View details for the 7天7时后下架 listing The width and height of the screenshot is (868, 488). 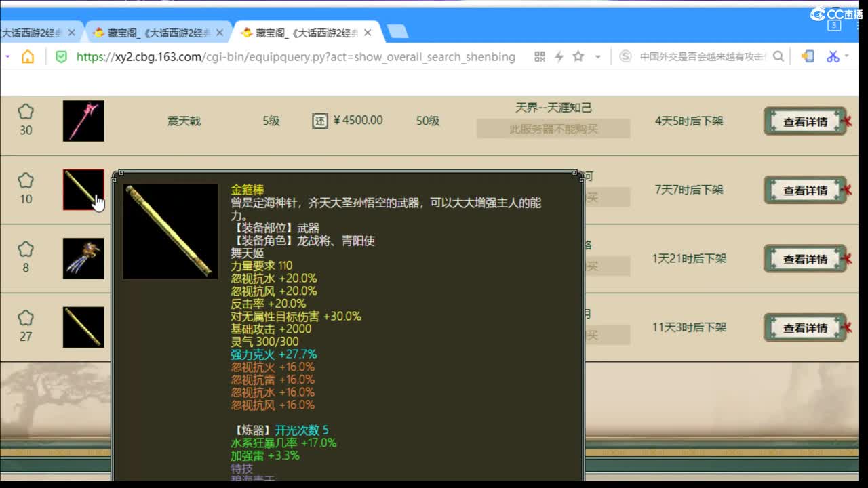pyautogui.click(x=805, y=190)
